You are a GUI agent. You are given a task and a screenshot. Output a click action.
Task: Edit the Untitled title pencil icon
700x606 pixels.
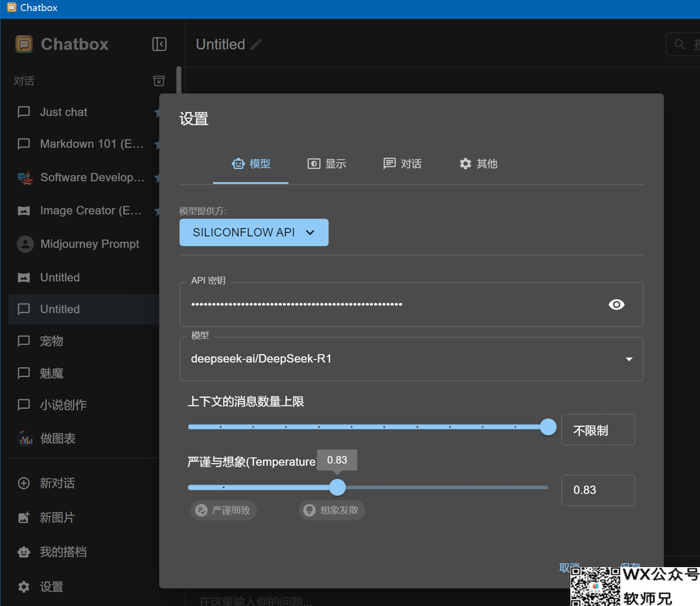pos(256,44)
